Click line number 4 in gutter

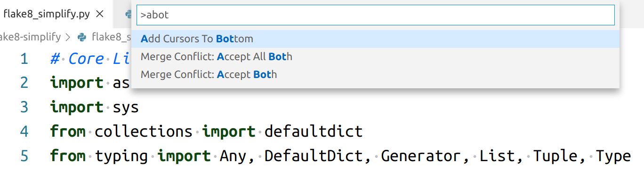coord(24,131)
